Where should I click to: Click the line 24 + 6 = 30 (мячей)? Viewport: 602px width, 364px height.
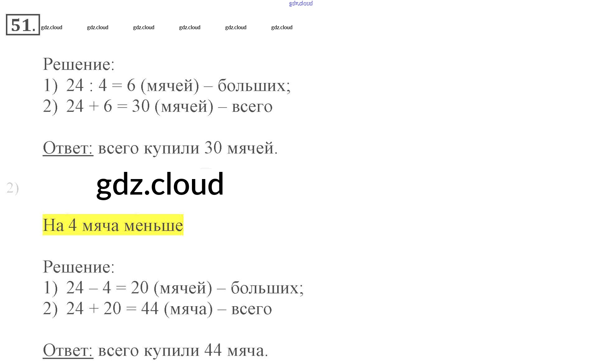tap(139, 107)
